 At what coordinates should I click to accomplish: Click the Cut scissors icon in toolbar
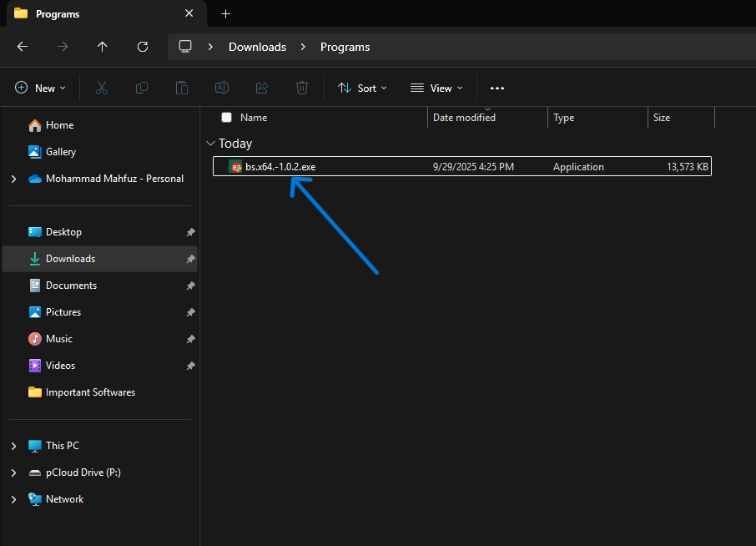(x=102, y=88)
